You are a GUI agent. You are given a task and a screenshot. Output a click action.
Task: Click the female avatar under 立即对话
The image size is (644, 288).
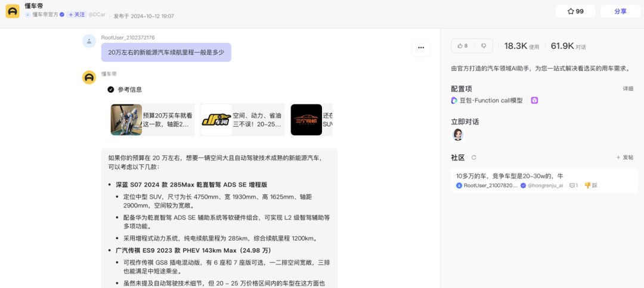pyautogui.click(x=457, y=135)
